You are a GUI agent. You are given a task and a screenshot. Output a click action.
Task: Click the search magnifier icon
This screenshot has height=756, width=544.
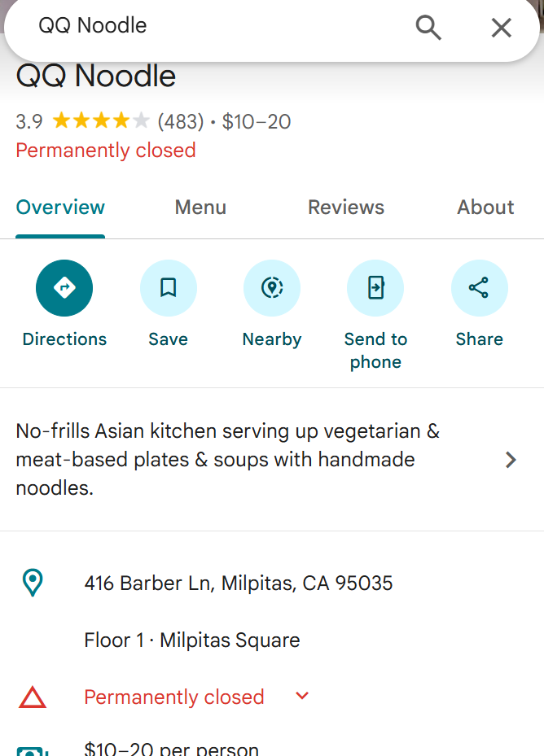click(x=428, y=27)
